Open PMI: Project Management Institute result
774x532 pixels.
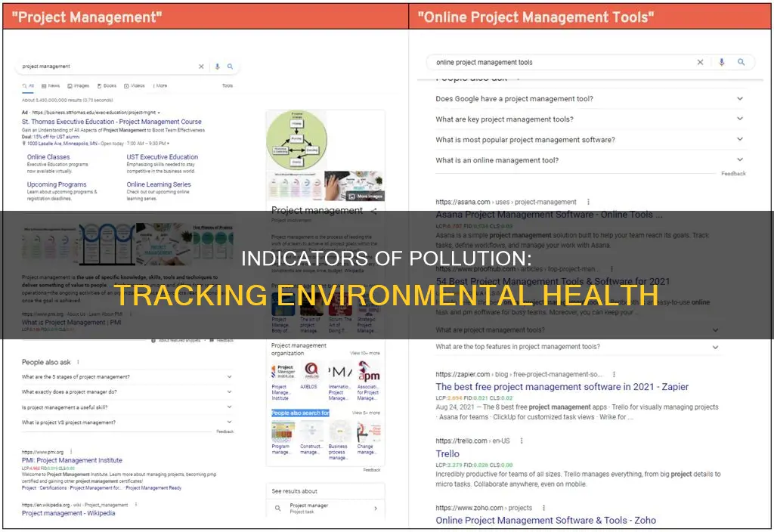[72, 460]
